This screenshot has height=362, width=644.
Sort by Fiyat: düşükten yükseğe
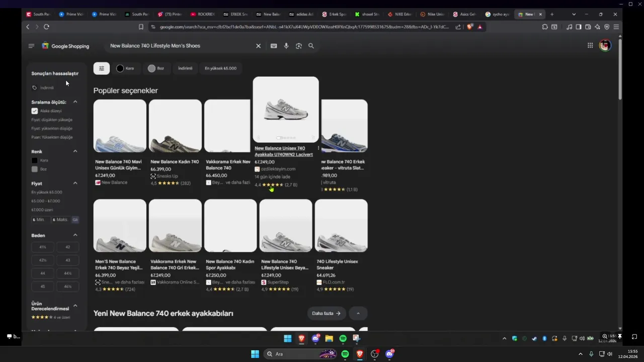tap(52, 120)
